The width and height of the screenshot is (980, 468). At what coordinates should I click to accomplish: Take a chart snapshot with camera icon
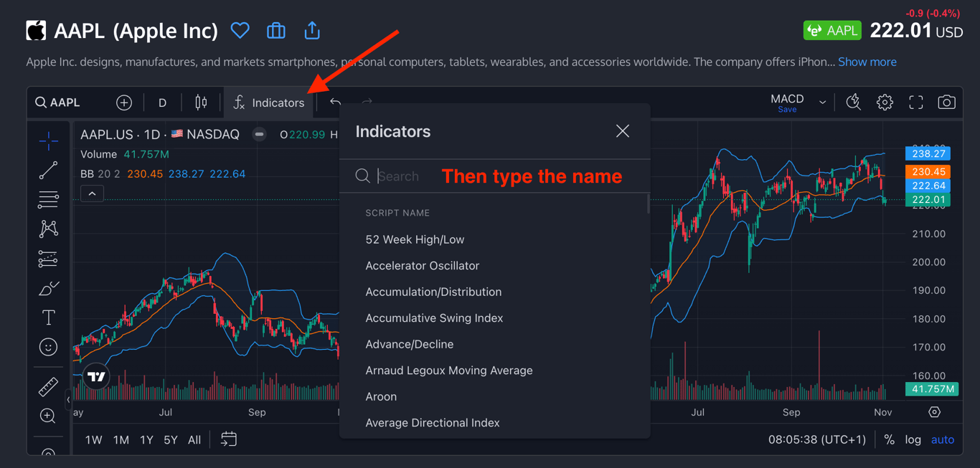(947, 102)
